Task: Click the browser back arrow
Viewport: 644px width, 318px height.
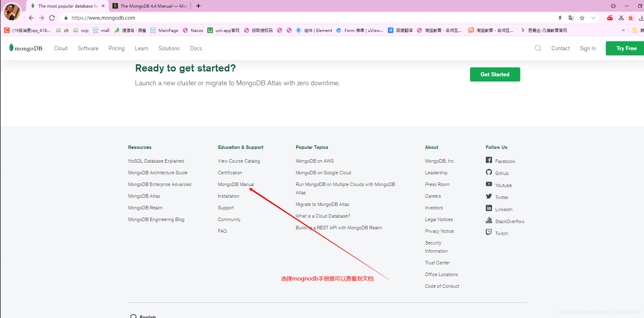Action: click(x=31, y=18)
